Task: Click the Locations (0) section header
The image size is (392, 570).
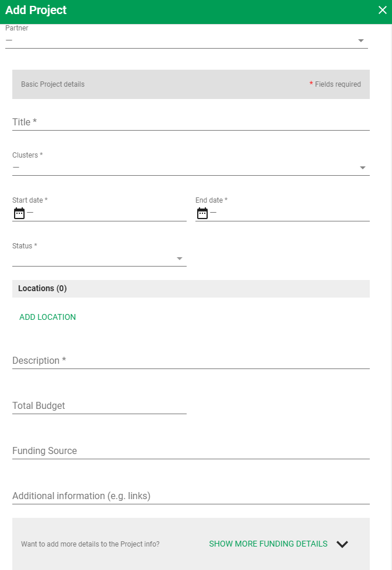Action: [x=190, y=288]
